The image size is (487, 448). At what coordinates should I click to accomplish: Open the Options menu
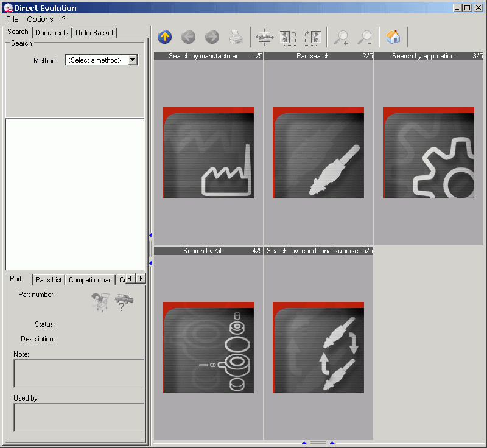pyautogui.click(x=40, y=19)
